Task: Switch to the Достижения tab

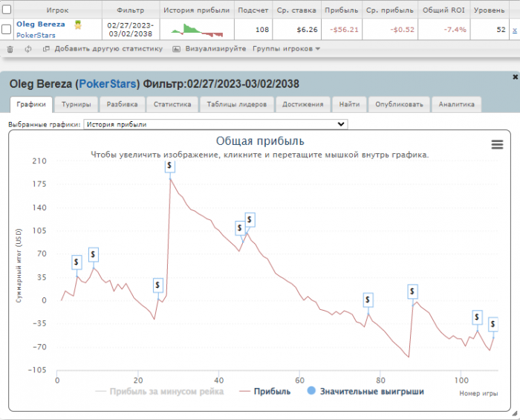Action: [303, 104]
